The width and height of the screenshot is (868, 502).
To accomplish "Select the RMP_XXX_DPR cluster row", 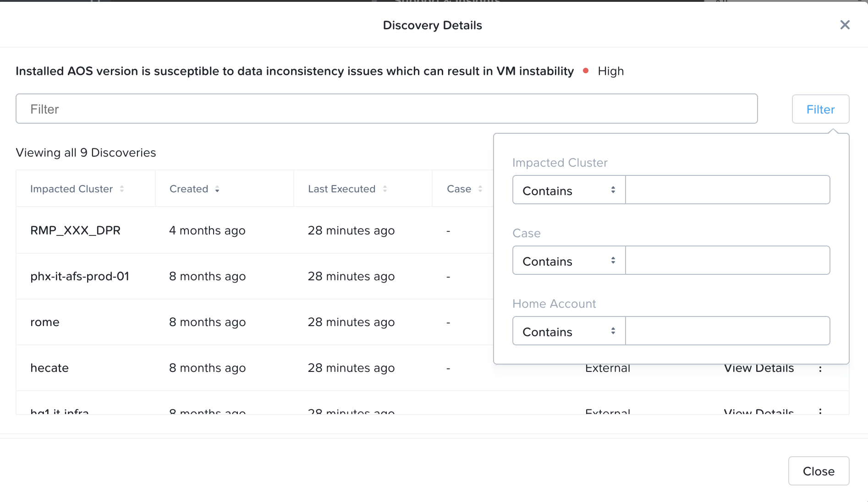I will (x=76, y=230).
